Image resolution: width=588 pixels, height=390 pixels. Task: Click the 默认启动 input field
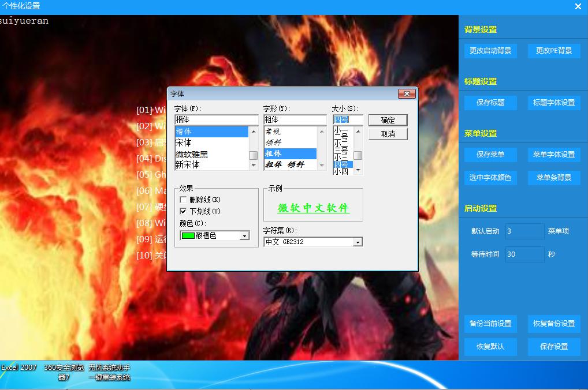click(524, 231)
